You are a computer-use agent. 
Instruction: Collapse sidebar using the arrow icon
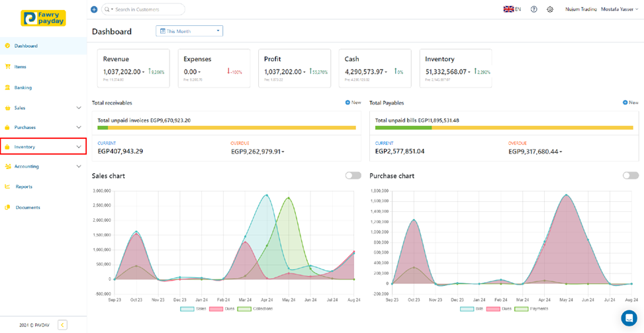62,324
